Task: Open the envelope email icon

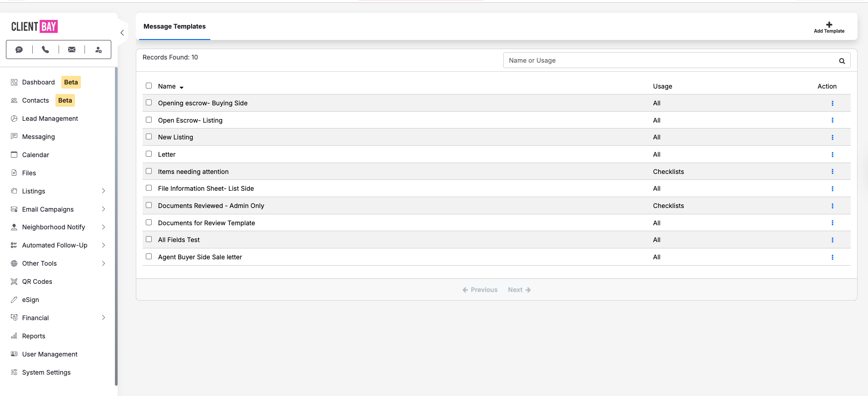Action: [72, 50]
